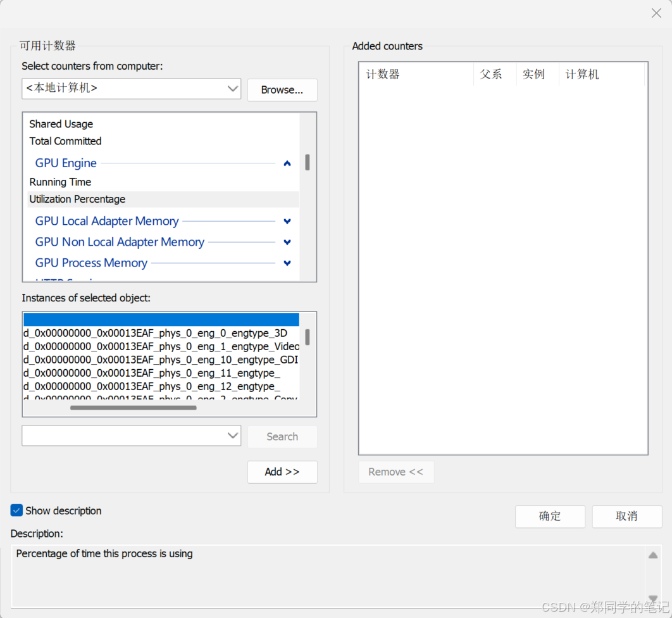Select the blue highlighted instance row

(x=161, y=320)
